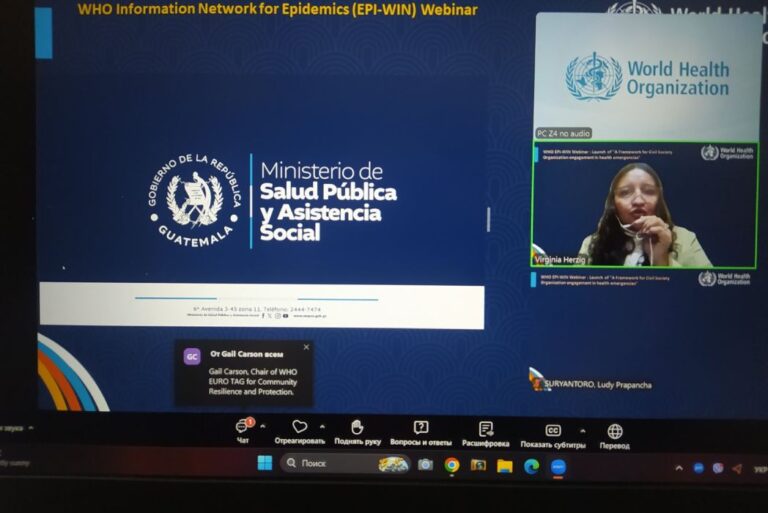Click the World Health Organization video tile

coord(647,75)
